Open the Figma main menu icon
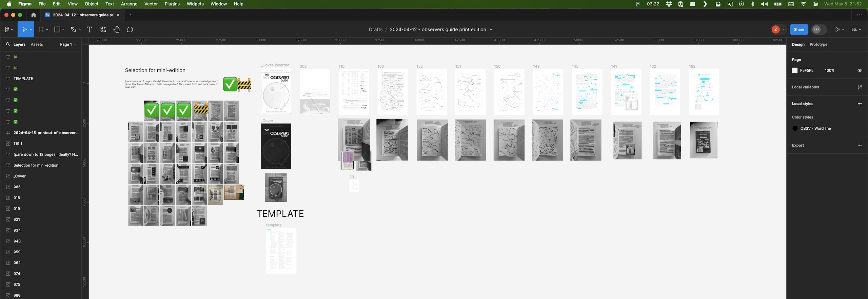 pos(7,30)
